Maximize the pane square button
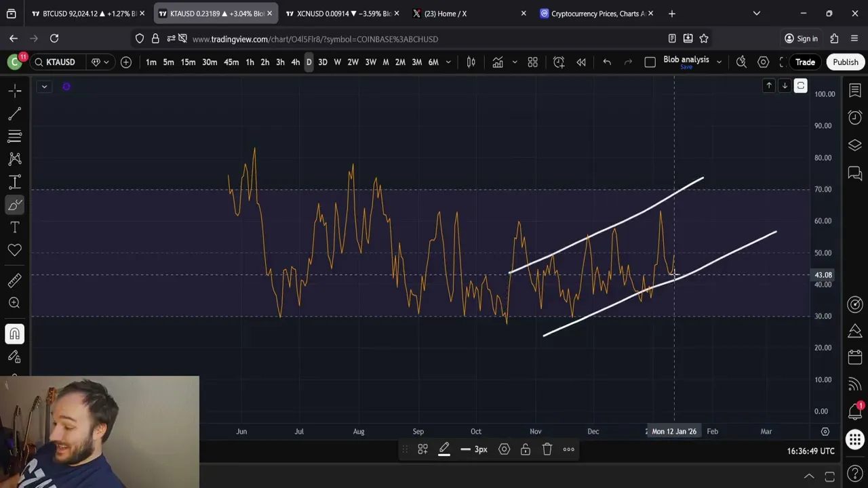Image resolution: width=868 pixels, height=488 pixels. click(x=801, y=85)
